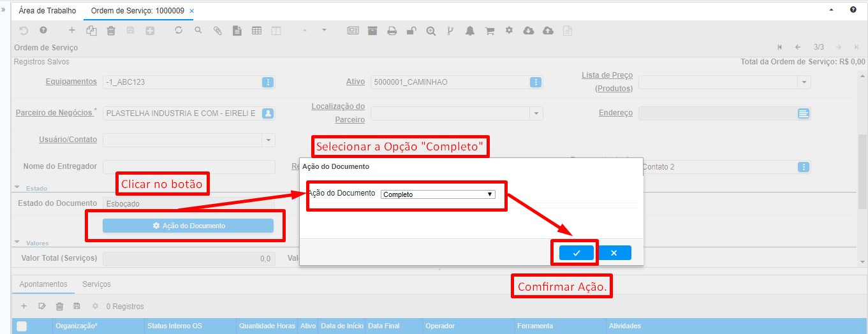Click the shopping cart toolbar icon
This screenshot has width=868, height=334.
click(x=490, y=31)
